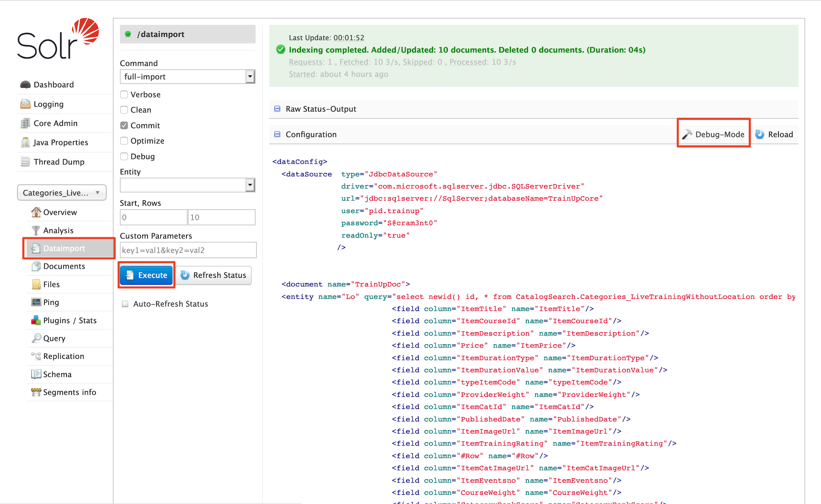Image resolution: width=821 pixels, height=504 pixels.
Task: Tick the Auto-Refresh Status checkbox
Action: (x=125, y=304)
